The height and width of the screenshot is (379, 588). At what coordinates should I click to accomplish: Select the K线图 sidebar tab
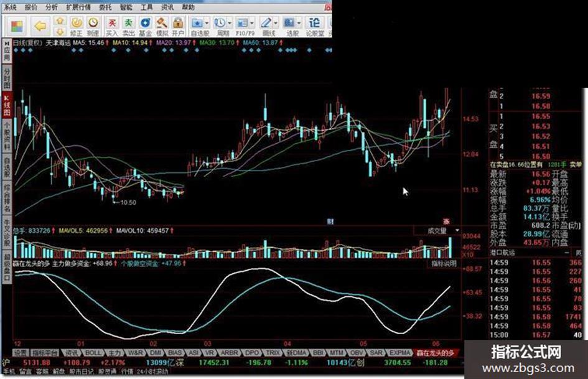pyautogui.click(x=7, y=105)
